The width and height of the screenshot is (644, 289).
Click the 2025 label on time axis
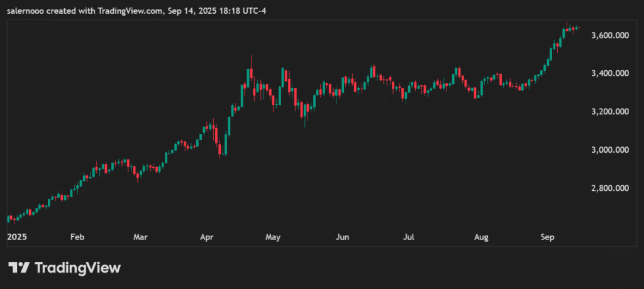[16, 237]
